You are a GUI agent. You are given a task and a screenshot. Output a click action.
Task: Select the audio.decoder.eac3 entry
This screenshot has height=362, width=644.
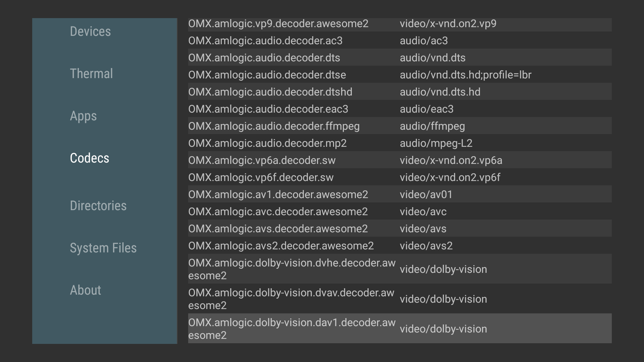[x=400, y=109]
